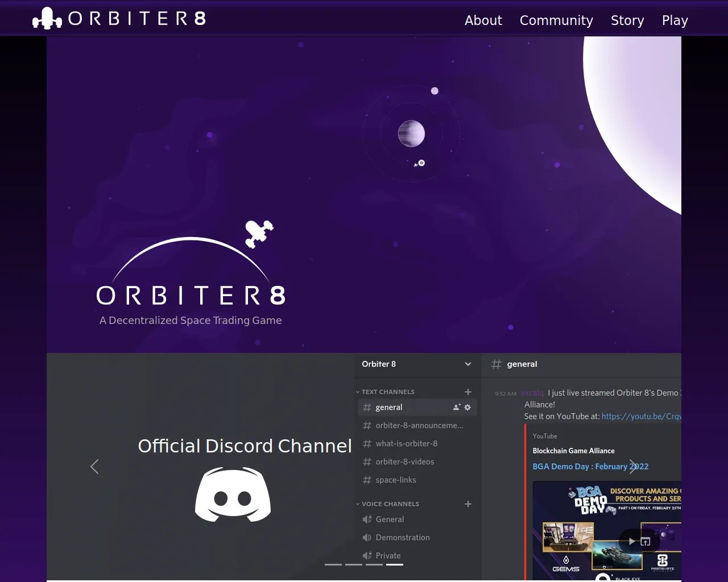
Task: Open the youtu.be link in the message
Action: point(641,417)
